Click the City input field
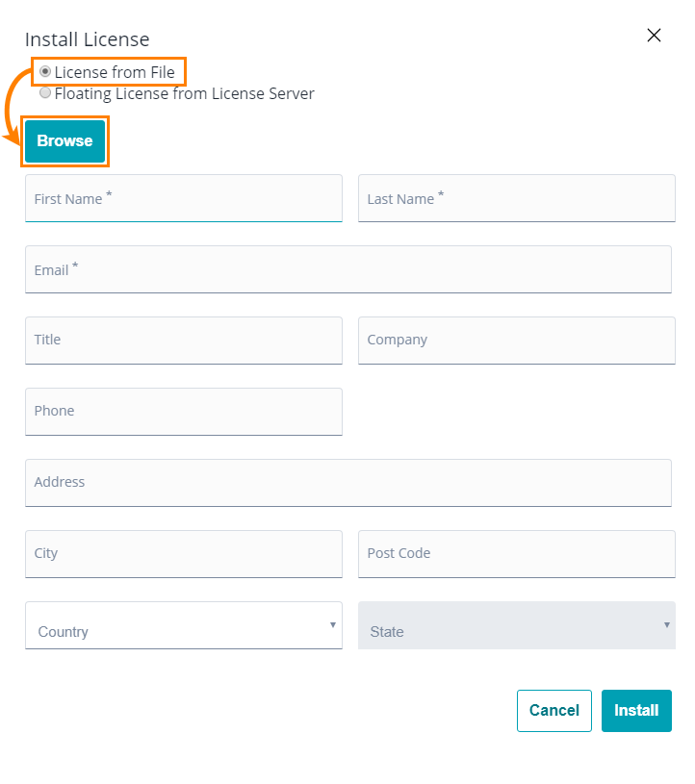This screenshot has height=784, width=695. coord(184,554)
